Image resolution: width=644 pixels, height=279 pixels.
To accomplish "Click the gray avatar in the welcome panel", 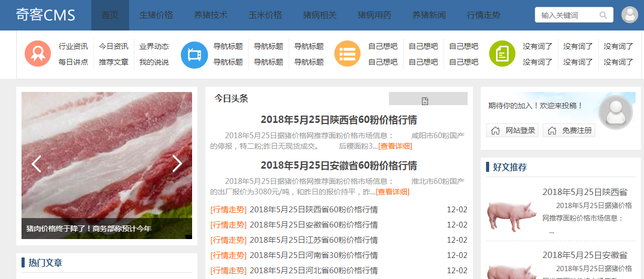I will (616, 112).
